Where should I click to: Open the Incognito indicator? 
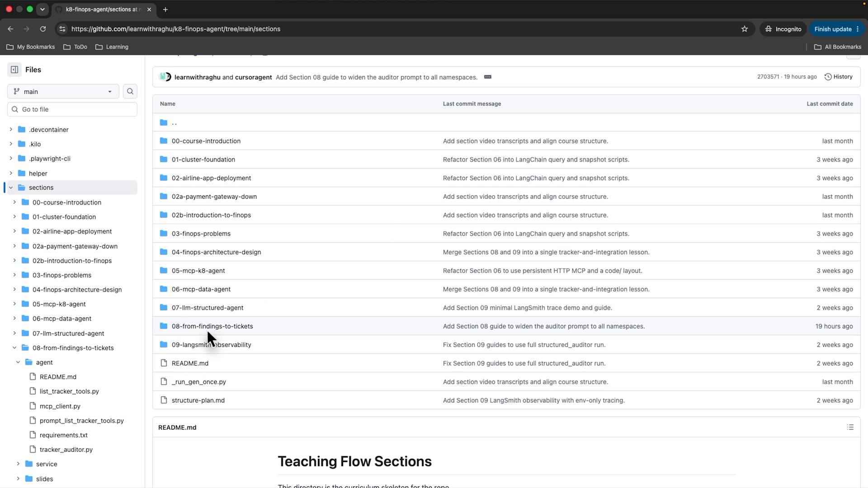[783, 29]
